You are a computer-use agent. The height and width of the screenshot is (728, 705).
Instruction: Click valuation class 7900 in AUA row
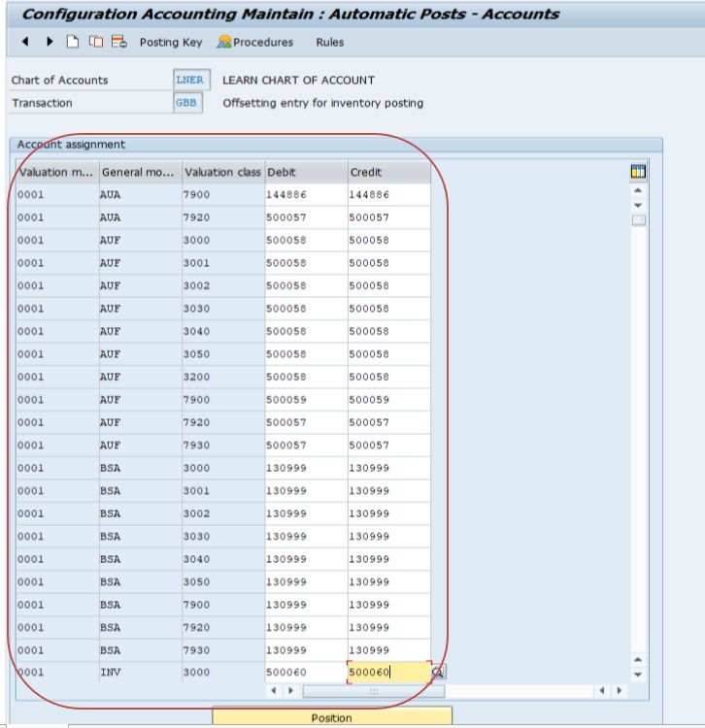(223, 194)
